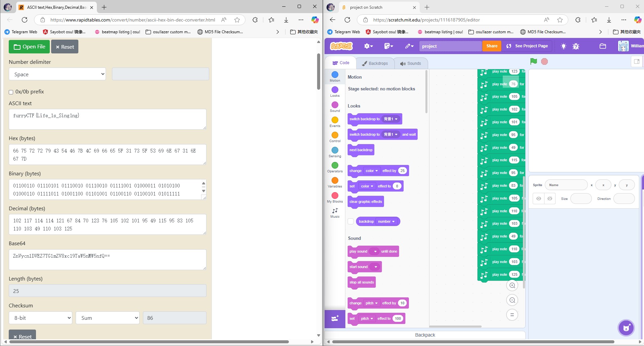Screen dimensions: 644x346
Task: Click the green Open File button
Action: click(x=29, y=47)
